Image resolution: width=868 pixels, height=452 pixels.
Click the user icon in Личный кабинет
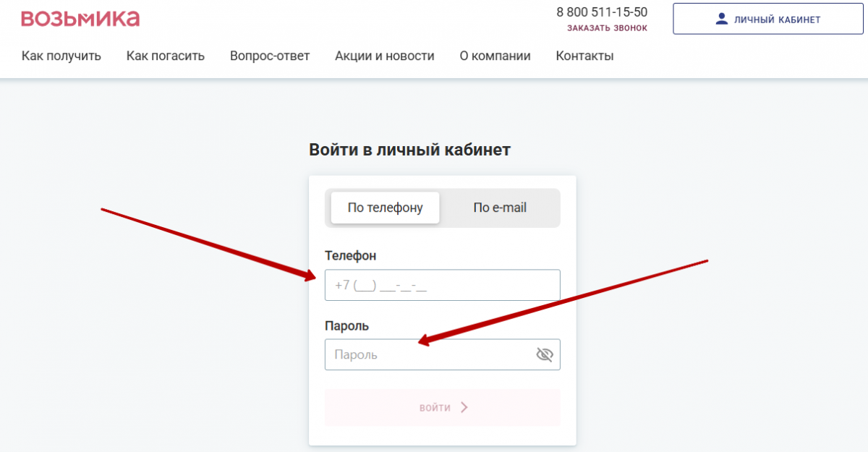coord(721,19)
